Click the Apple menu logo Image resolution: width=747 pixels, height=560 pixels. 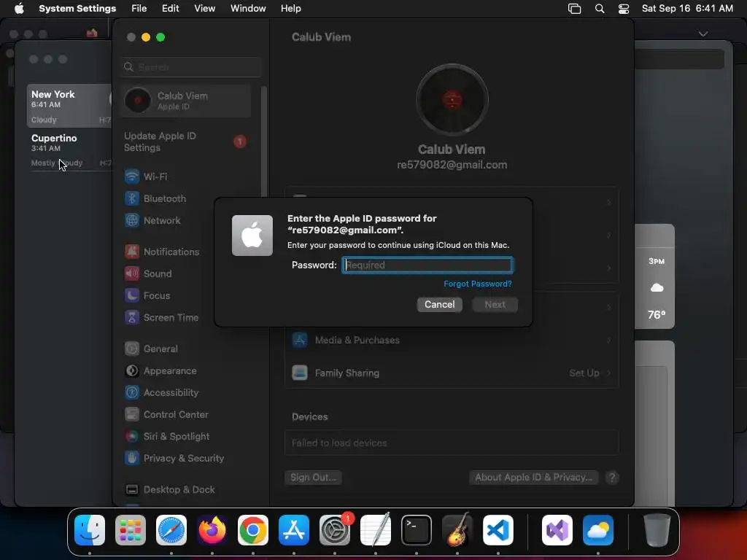[x=19, y=9]
